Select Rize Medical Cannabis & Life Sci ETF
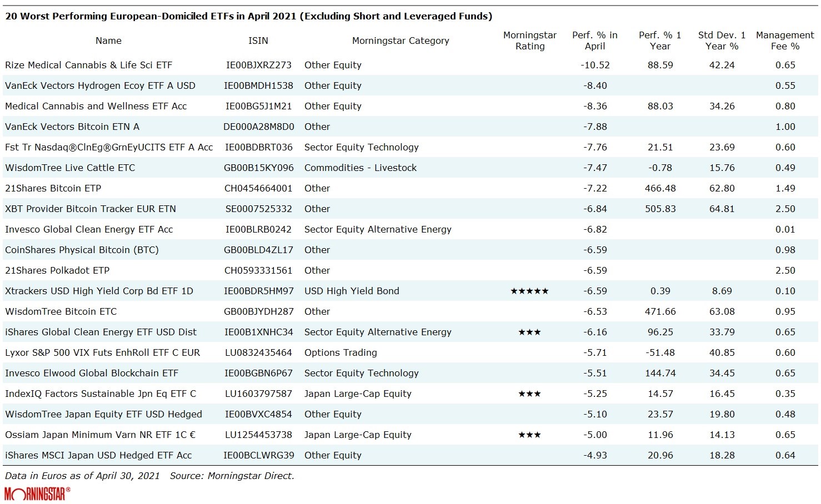 coord(89,65)
